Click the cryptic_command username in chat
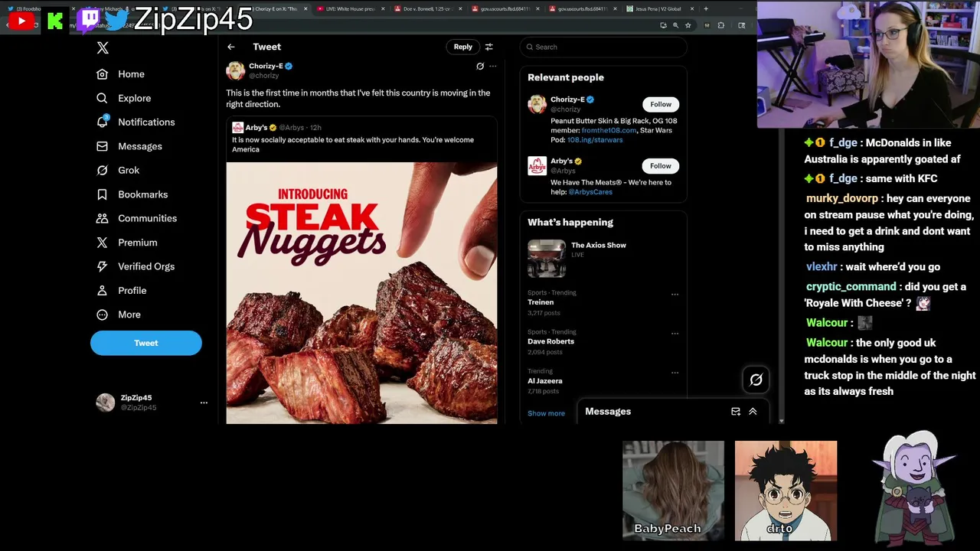Screen dimensions: 980x551 (851, 286)
